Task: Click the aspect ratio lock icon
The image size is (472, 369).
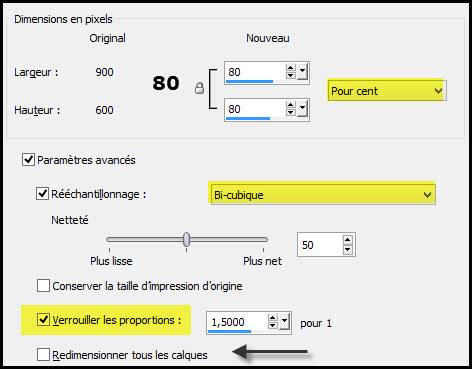Action: pos(199,88)
